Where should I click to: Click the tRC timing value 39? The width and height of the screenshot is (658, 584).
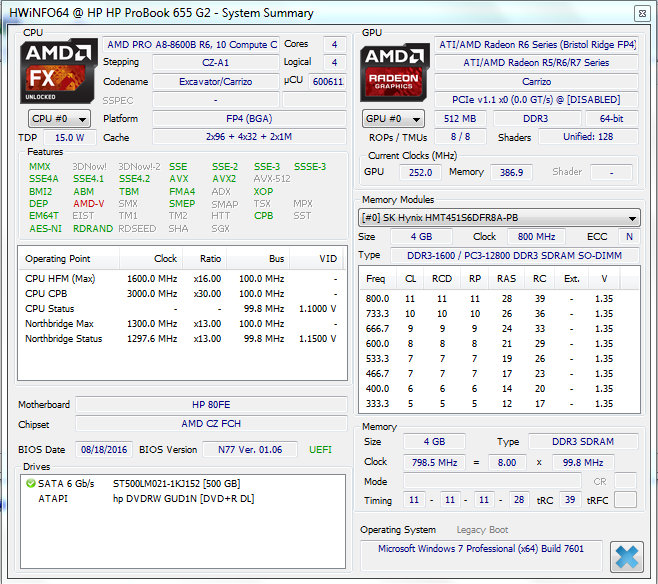pos(570,500)
